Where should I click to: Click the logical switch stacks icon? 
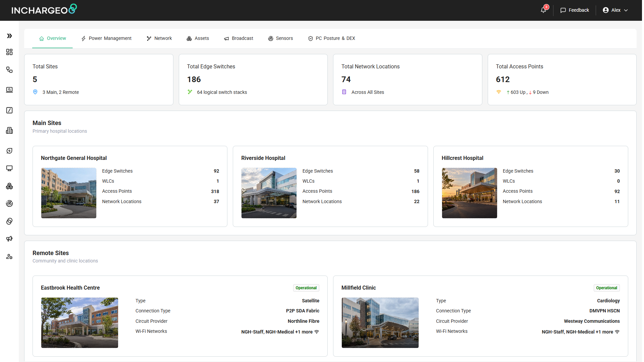pyautogui.click(x=190, y=92)
